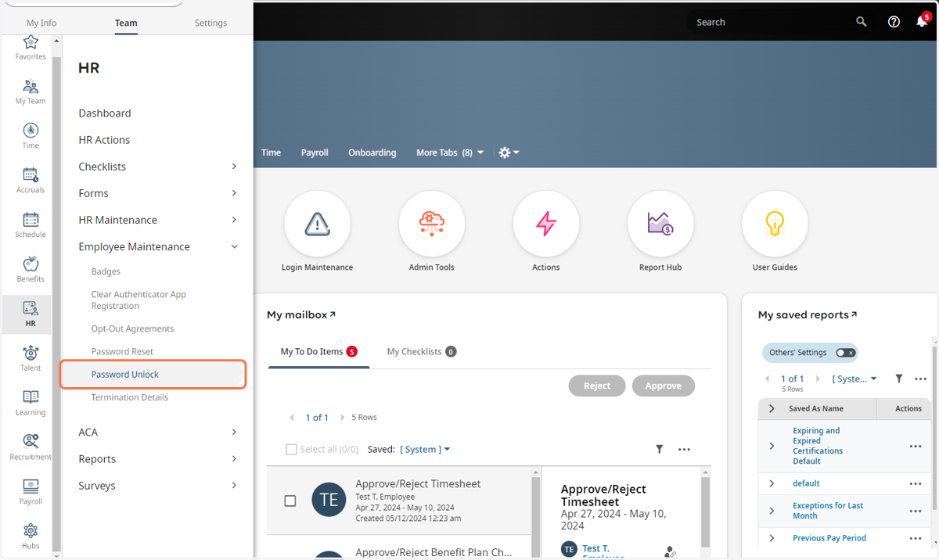Switch to the Settings tab
Image resolution: width=939 pixels, height=560 pixels.
[210, 23]
